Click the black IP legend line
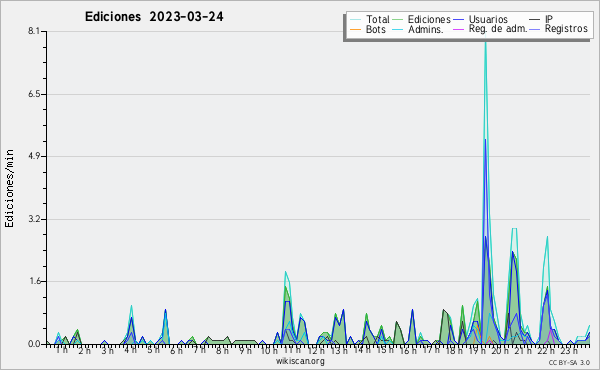600x370 pixels. point(535,20)
